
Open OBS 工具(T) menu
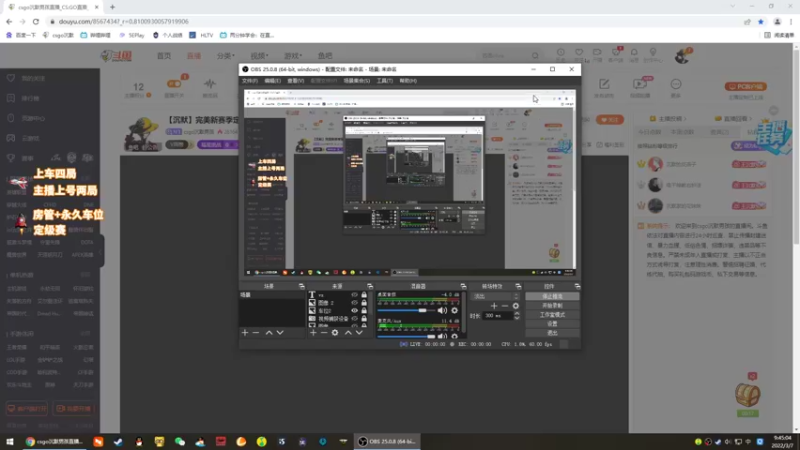click(385, 81)
